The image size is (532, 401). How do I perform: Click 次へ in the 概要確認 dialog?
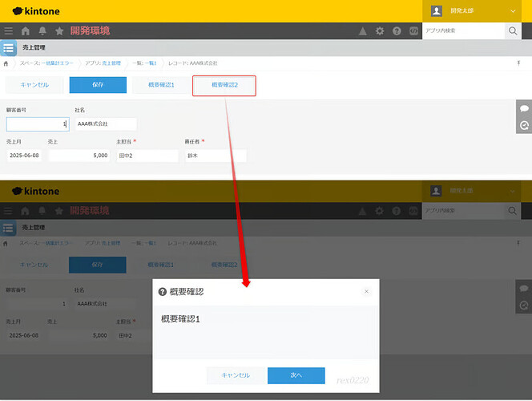[x=296, y=375]
